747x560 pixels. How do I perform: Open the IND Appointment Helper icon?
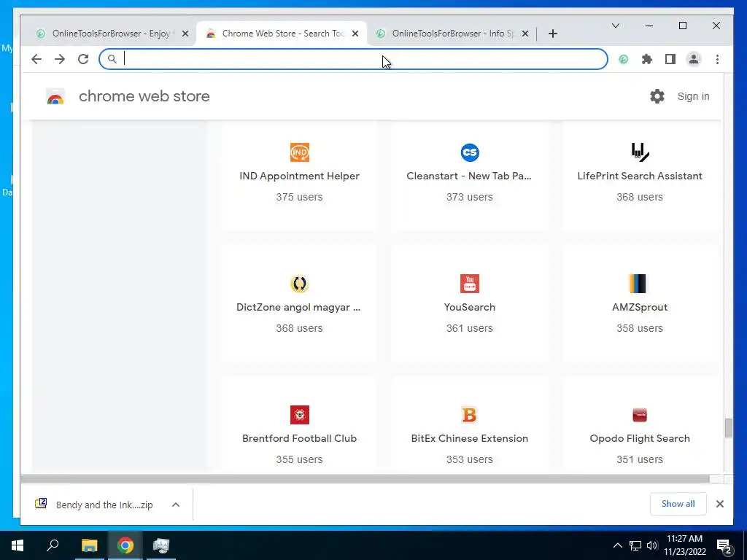point(299,152)
